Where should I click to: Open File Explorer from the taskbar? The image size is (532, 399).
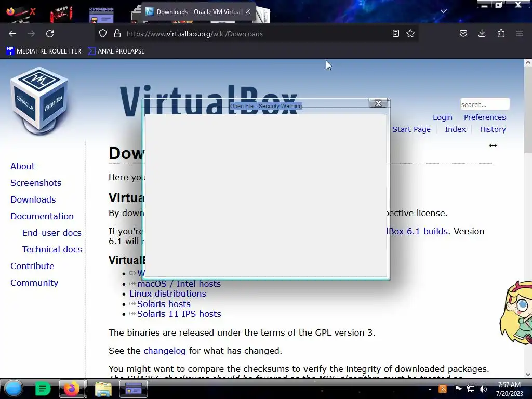tap(103, 389)
